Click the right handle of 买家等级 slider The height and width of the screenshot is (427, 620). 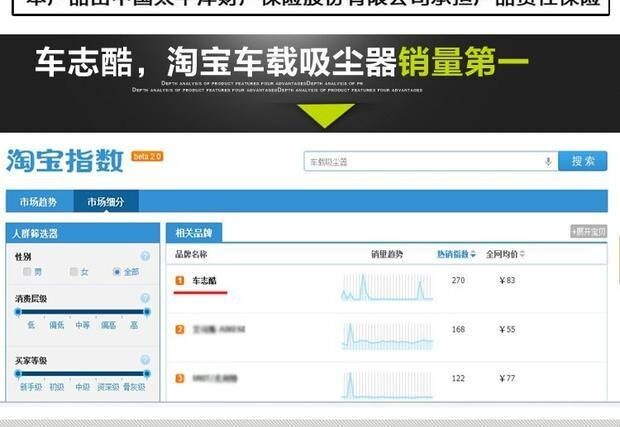point(147,374)
